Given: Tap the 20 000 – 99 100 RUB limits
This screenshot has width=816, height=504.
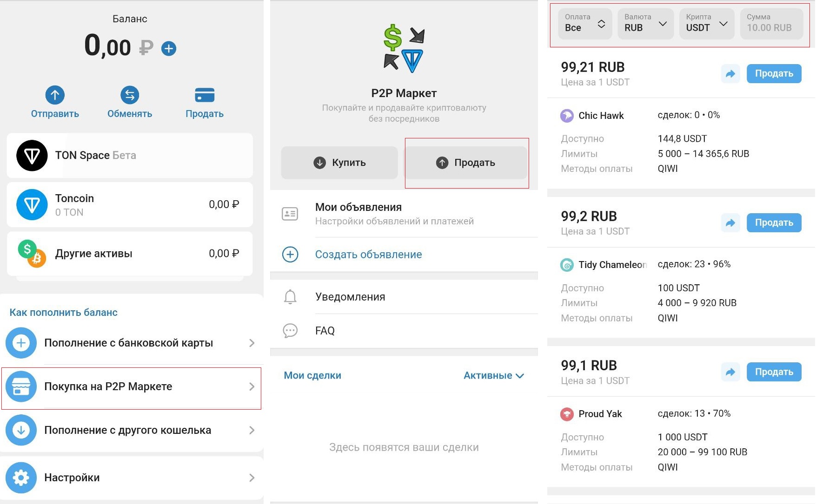Looking at the screenshot, I should (x=703, y=452).
